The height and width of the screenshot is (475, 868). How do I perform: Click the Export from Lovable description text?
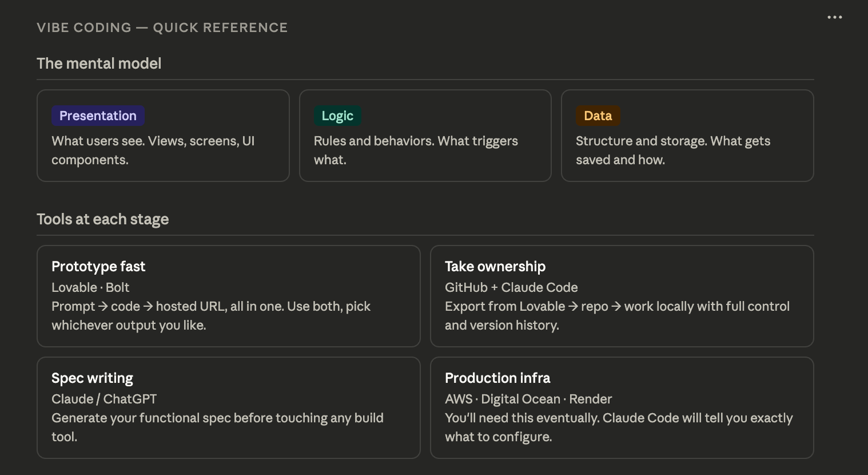click(x=617, y=315)
